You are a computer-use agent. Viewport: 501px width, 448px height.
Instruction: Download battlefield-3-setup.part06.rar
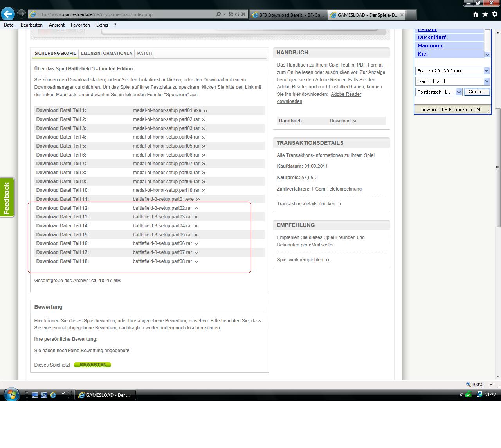pos(165,243)
